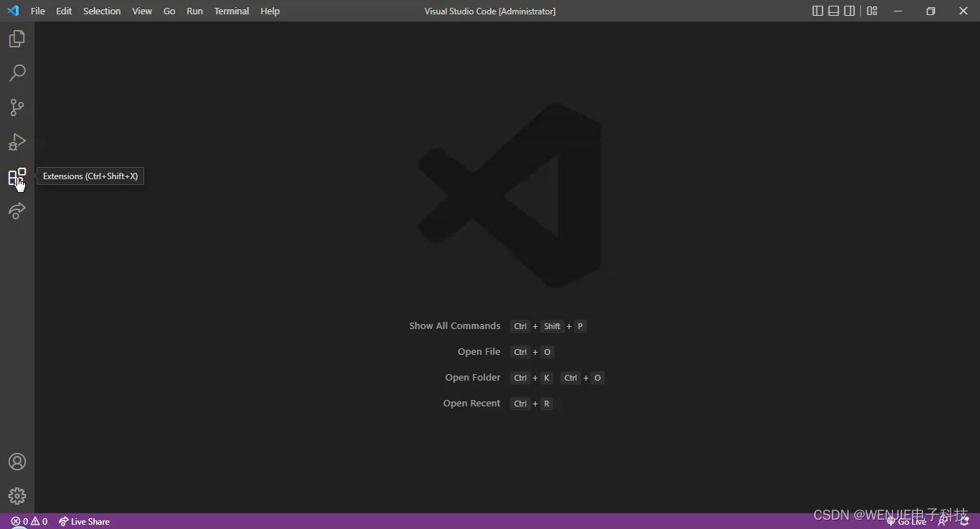Open the View menu
The width and height of the screenshot is (980, 529).
tap(142, 11)
